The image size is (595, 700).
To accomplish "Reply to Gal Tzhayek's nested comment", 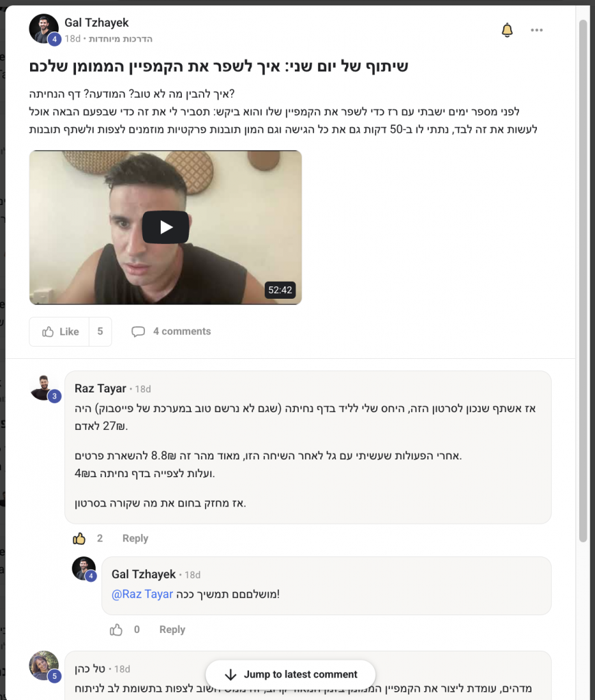I will [x=172, y=630].
